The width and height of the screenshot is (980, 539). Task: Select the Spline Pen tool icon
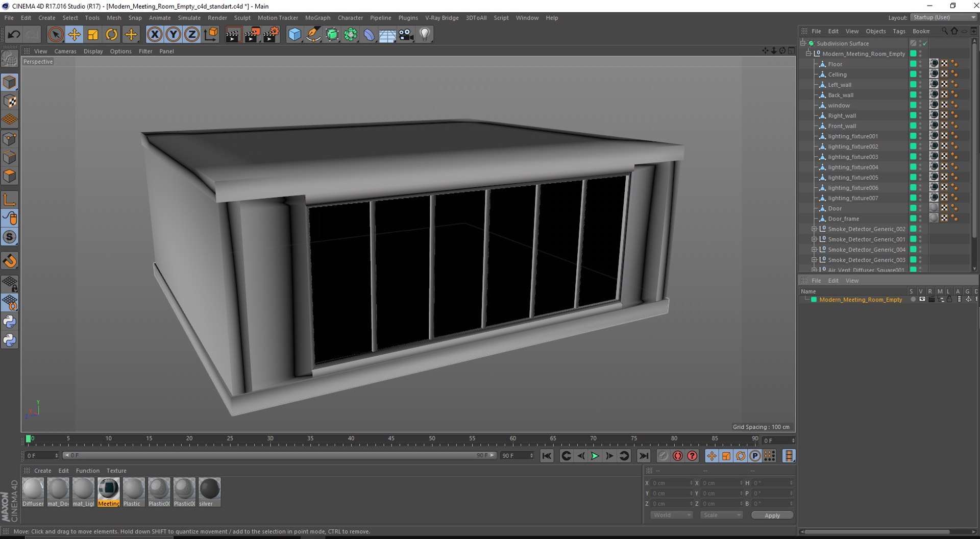[x=313, y=35]
